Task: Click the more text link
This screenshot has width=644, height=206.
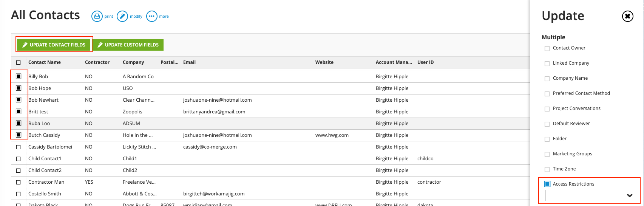Action: tap(164, 17)
